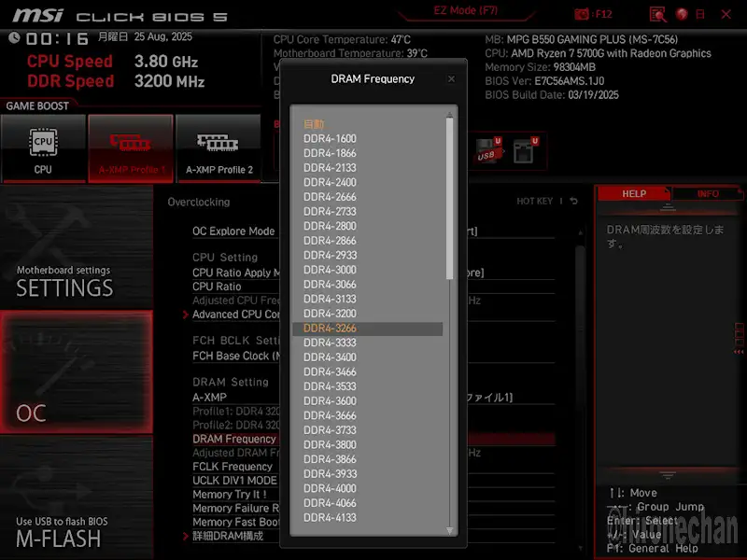Viewport: 747px width, 560px height.
Task: Click the DRAM Frequency list scrollbar thumb
Action: pyautogui.click(x=449, y=199)
